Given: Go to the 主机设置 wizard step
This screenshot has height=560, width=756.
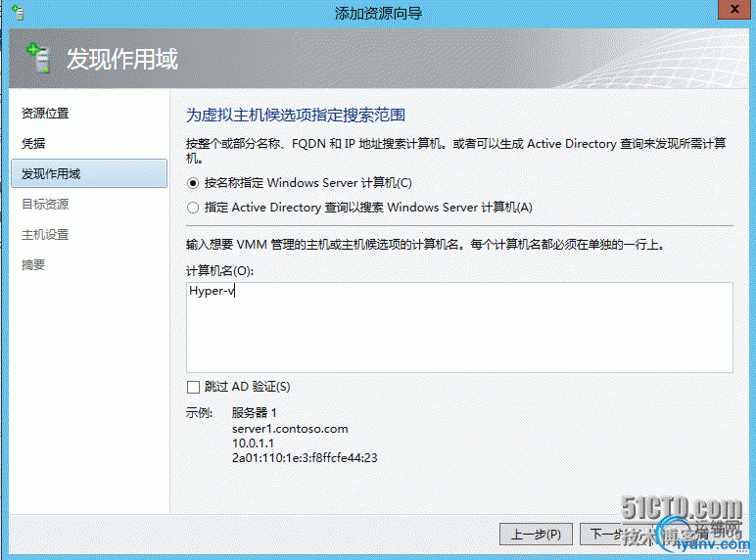Looking at the screenshot, I should 45,234.
